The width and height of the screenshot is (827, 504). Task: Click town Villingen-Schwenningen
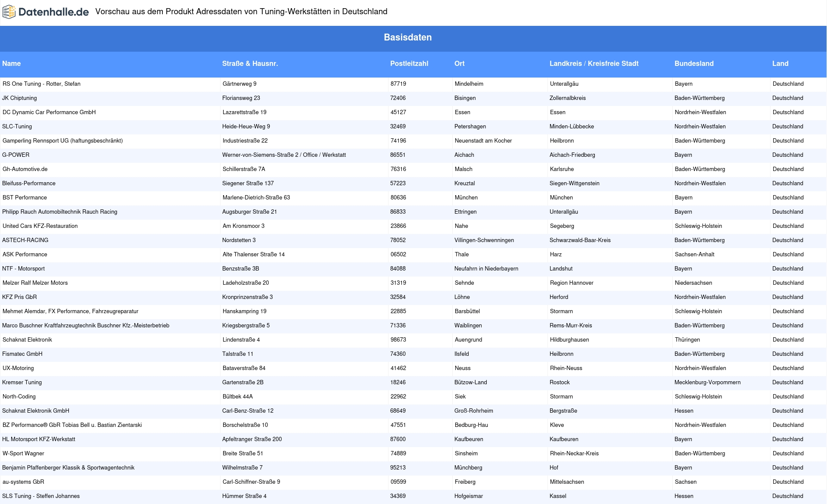[x=484, y=240]
